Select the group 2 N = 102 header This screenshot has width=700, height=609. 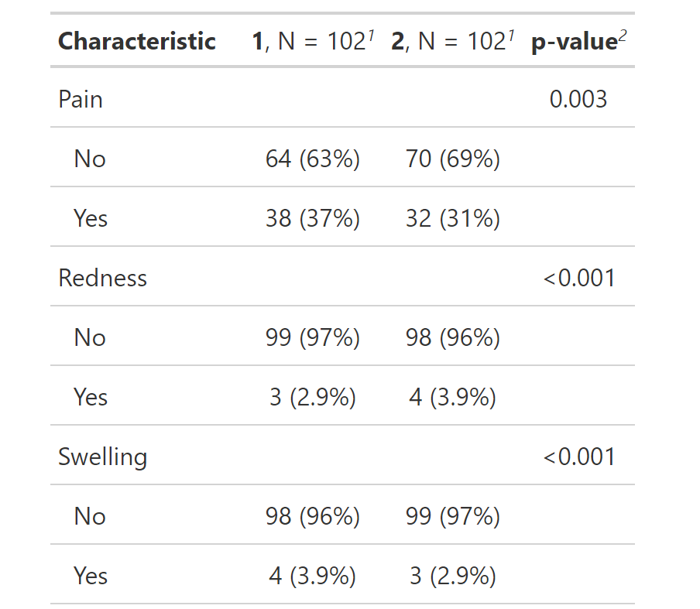point(453,42)
